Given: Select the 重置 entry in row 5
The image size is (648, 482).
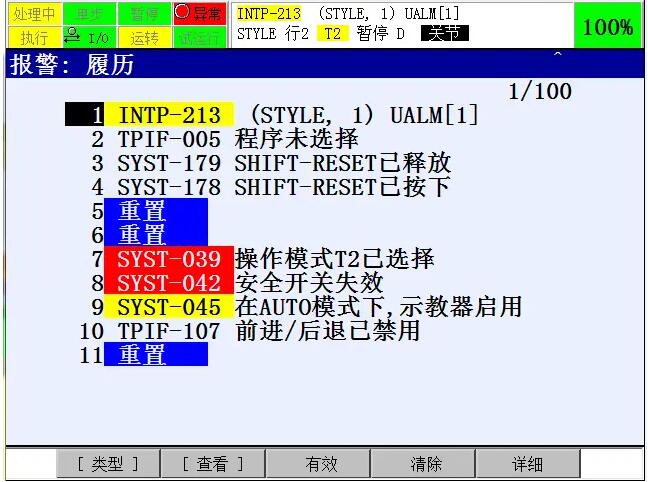Looking at the screenshot, I should (155, 210).
